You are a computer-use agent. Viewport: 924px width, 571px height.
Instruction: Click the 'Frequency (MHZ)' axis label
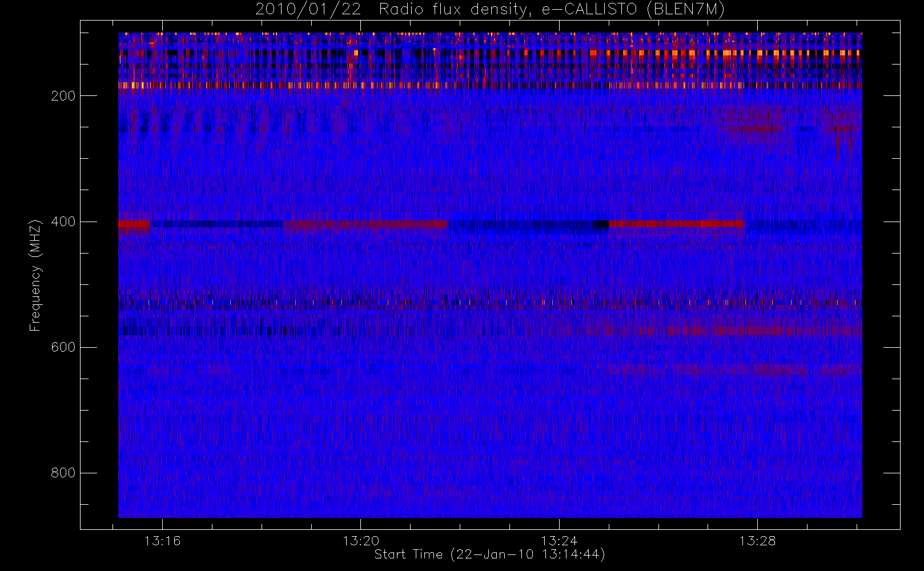(x=35, y=275)
